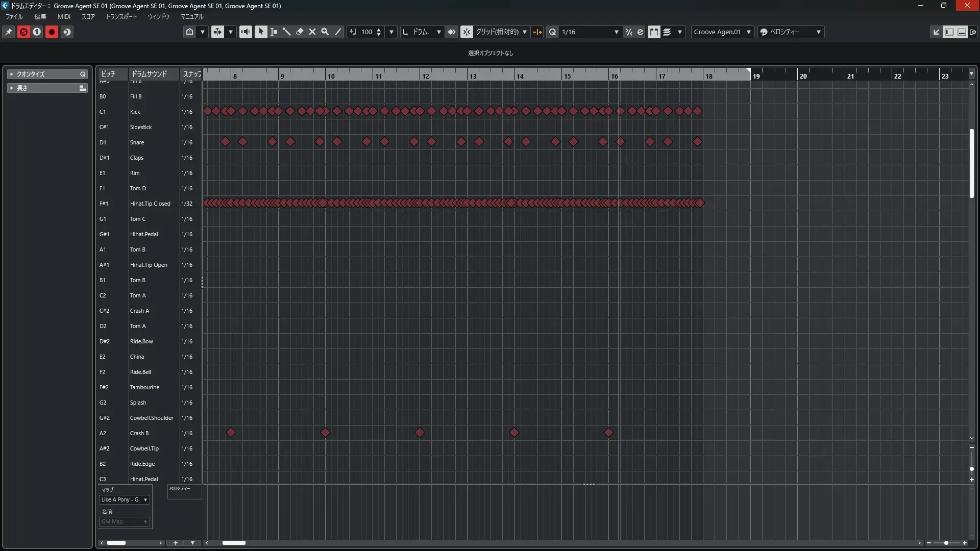The width and height of the screenshot is (980, 551).
Task: Toggle Snap on/off button
Action: click(x=467, y=32)
